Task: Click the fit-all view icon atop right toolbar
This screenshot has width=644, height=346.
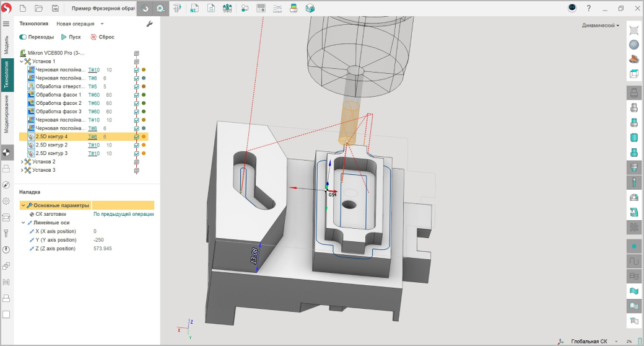Action: (x=633, y=30)
